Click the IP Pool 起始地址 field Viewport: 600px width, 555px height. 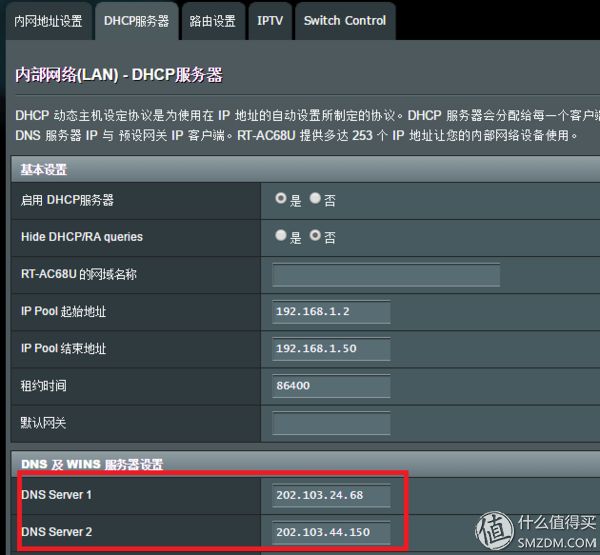pyautogui.click(x=331, y=311)
